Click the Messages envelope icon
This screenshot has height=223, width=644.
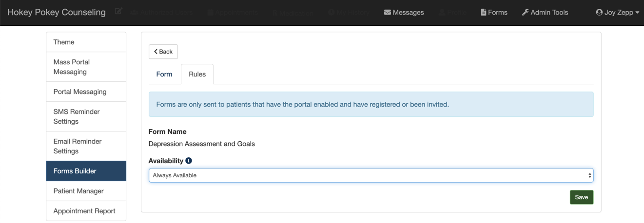[x=388, y=12]
